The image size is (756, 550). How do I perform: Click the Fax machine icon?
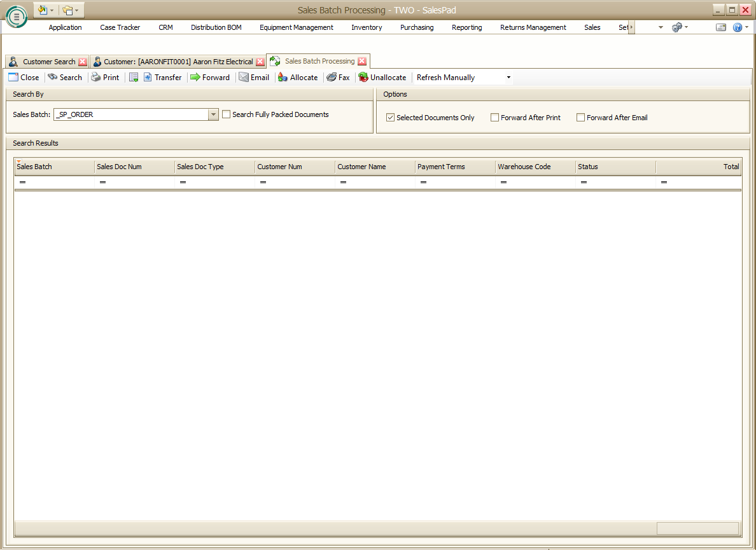(x=332, y=78)
